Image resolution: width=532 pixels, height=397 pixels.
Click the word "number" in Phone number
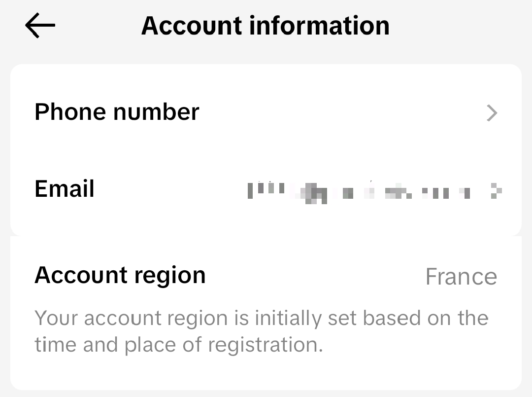[x=156, y=112]
